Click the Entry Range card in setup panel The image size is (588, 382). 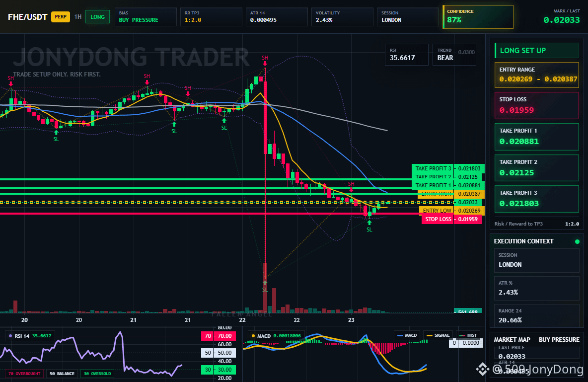pyautogui.click(x=537, y=75)
